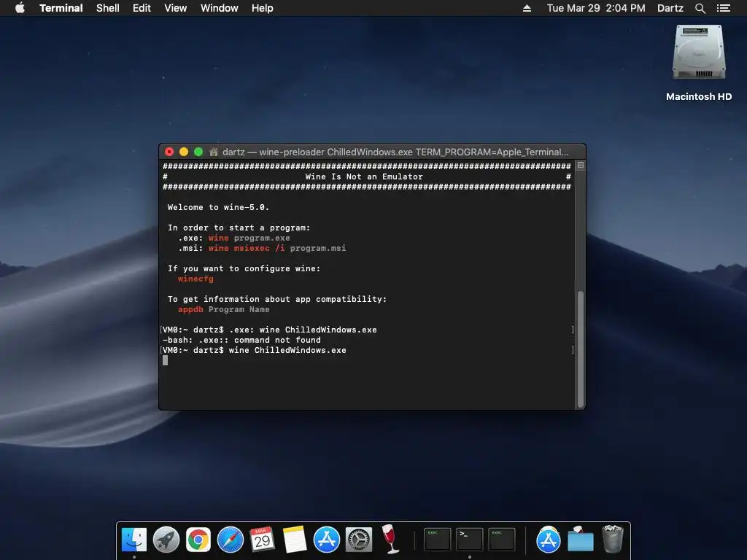The height and width of the screenshot is (560, 747).
Task: Switch to Terminal icon in Dock
Action: [470, 540]
